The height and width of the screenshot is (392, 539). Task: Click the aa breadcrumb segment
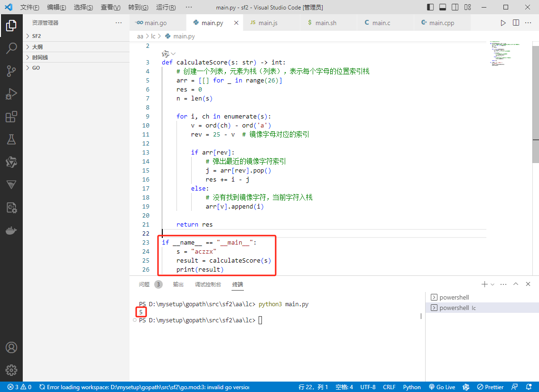point(140,36)
